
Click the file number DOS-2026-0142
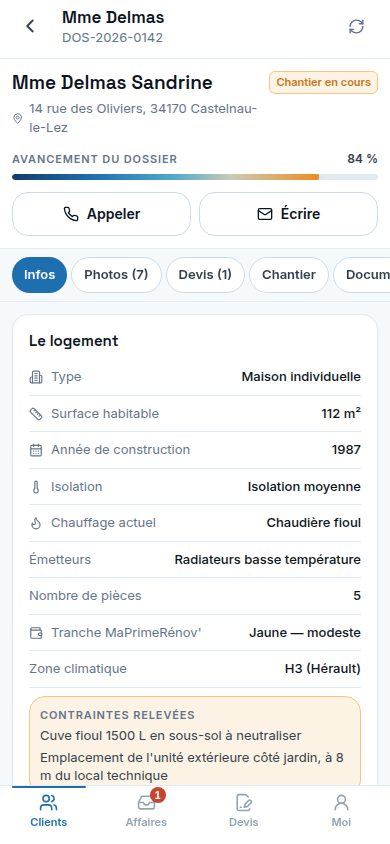[112, 38]
